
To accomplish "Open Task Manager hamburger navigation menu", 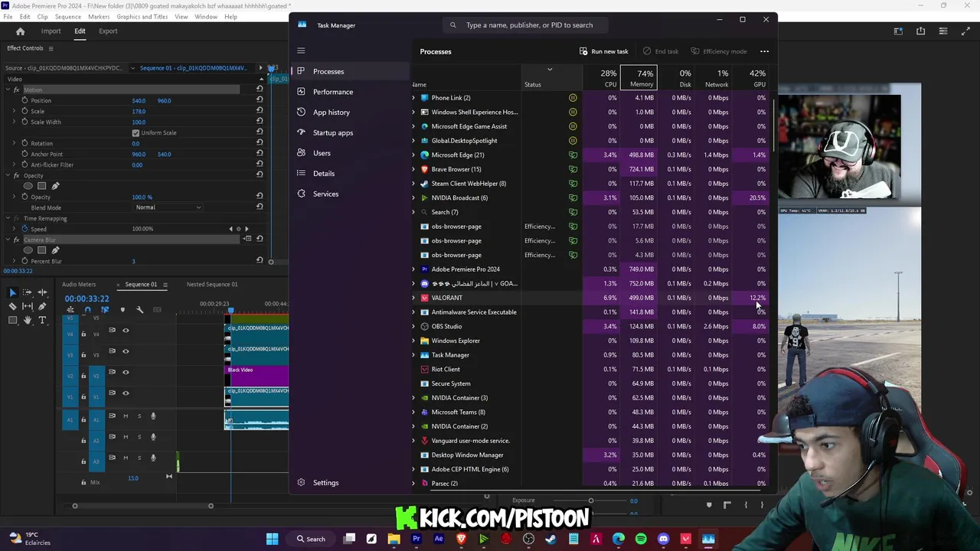I will coord(301,51).
